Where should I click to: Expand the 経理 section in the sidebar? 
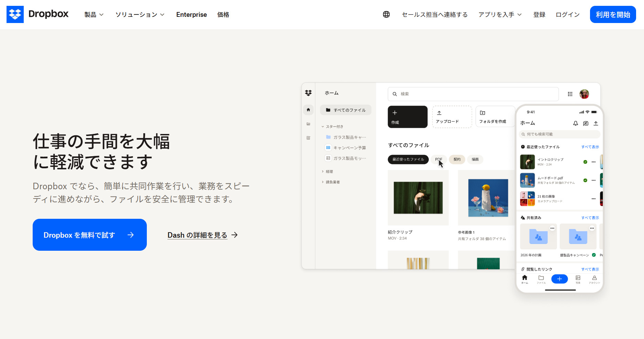point(328,171)
